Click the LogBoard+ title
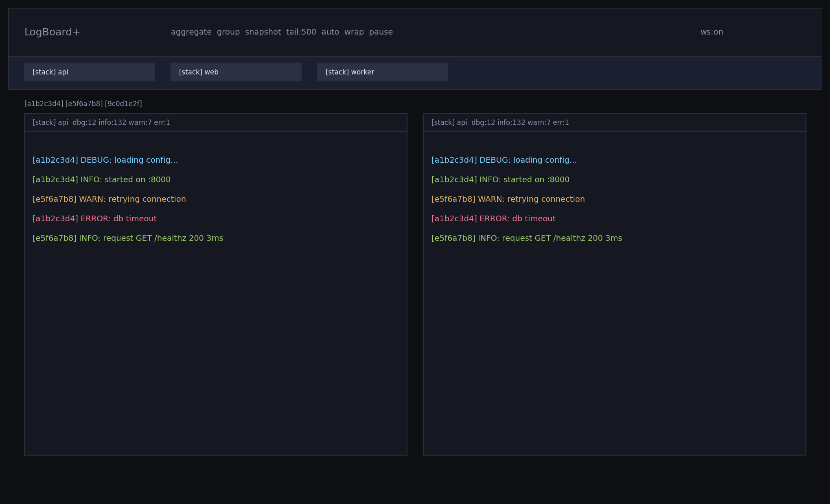830x504 pixels. coord(52,32)
